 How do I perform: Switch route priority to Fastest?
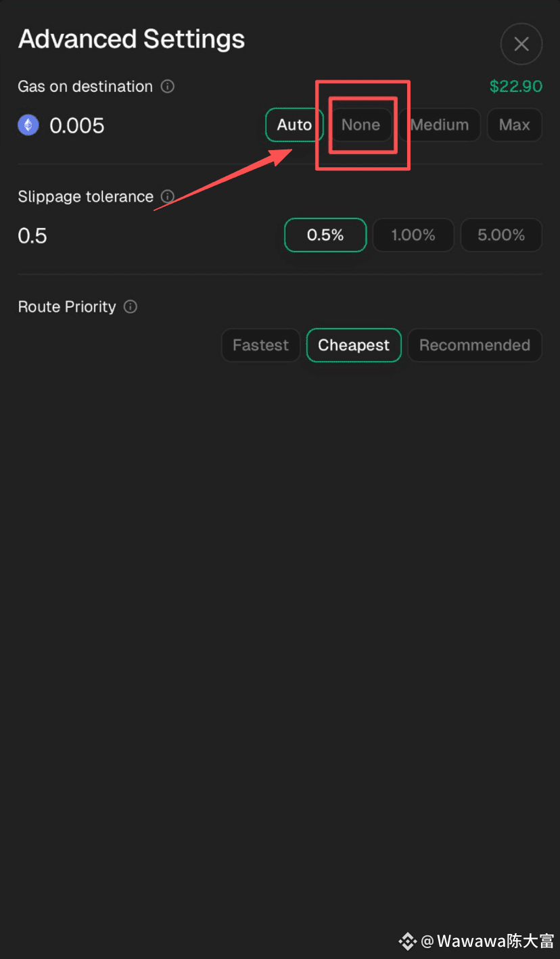(x=260, y=346)
